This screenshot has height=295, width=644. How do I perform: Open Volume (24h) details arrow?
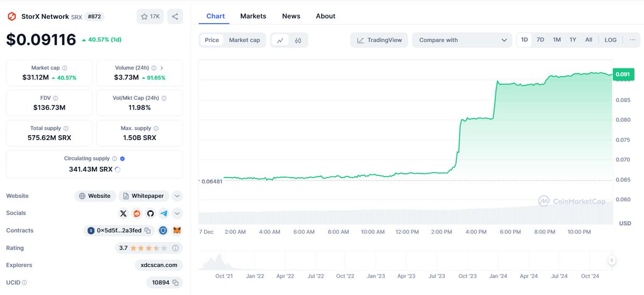point(162,68)
